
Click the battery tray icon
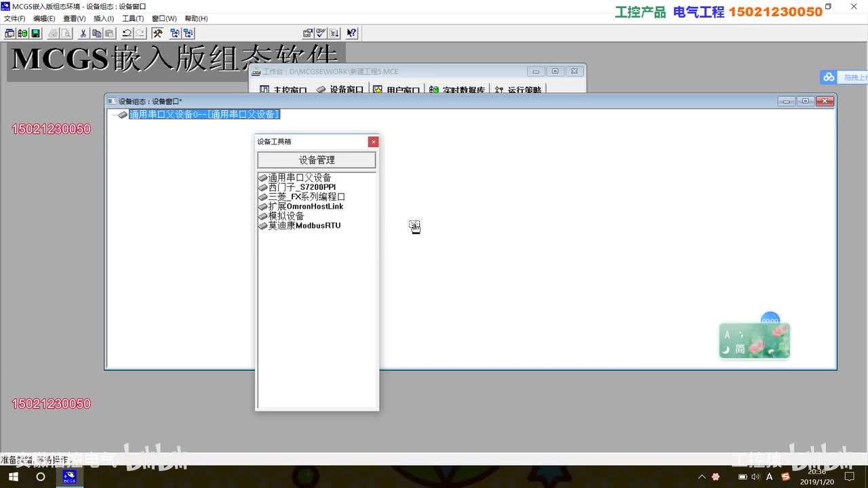pyautogui.click(x=743, y=477)
